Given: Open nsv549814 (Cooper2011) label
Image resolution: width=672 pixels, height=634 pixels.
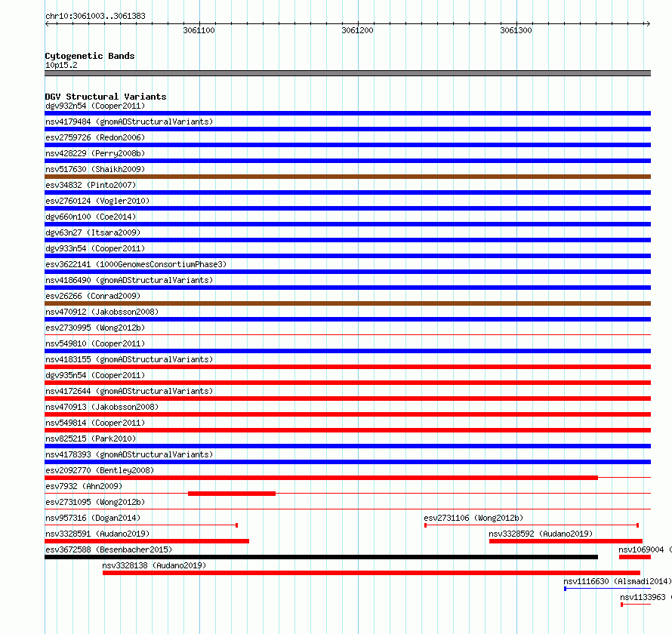Looking at the screenshot, I should 95,423.
